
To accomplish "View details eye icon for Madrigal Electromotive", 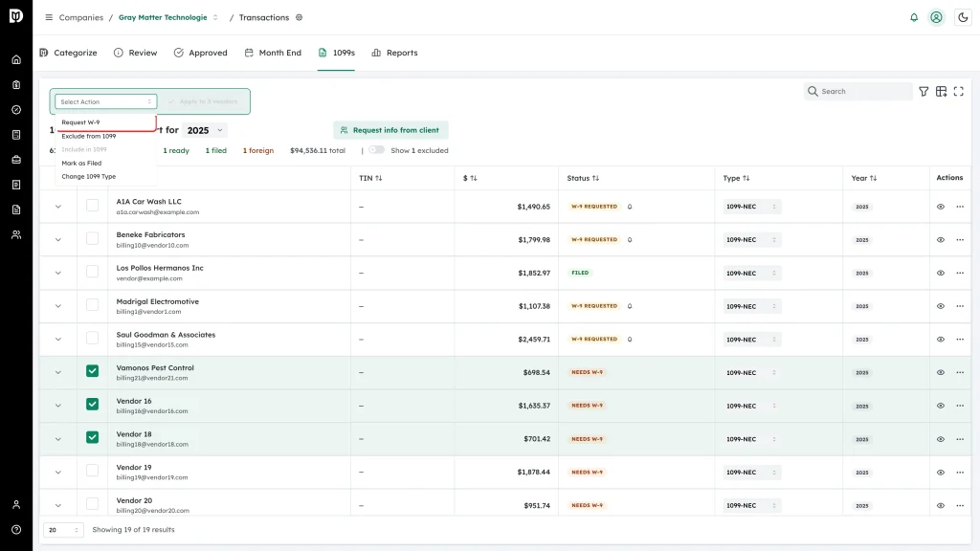I will tap(941, 306).
